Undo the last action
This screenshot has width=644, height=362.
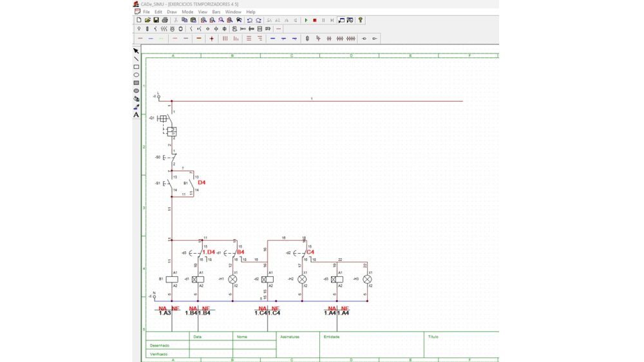point(249,20)
